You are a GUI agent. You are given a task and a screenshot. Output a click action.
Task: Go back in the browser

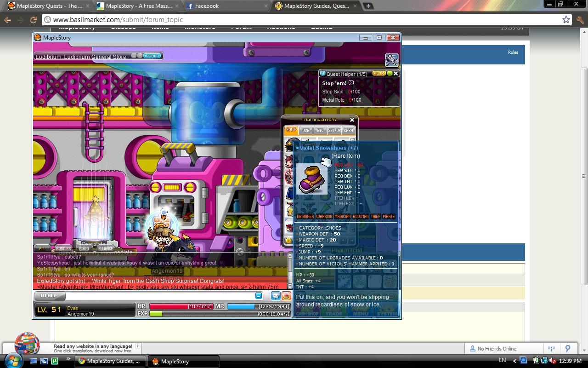click(7, 20)
